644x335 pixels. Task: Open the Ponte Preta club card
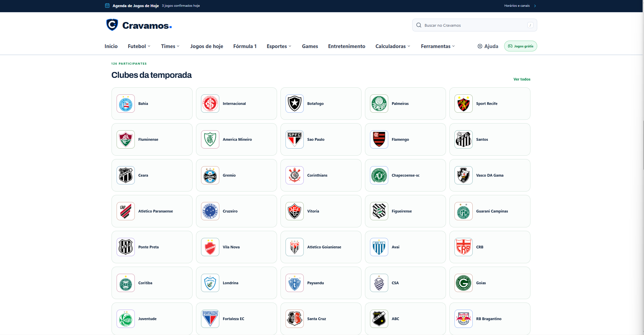coord(152,247)
